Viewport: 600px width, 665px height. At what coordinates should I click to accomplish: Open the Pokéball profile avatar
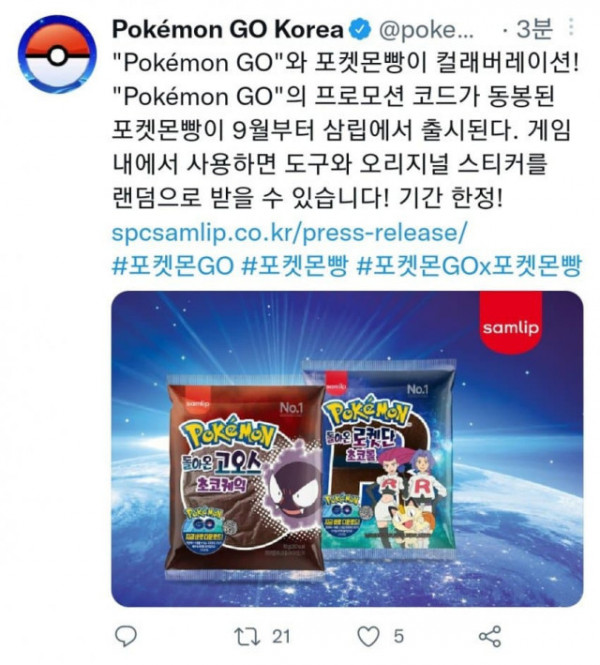pyautogui.click(x=57, y=54)
